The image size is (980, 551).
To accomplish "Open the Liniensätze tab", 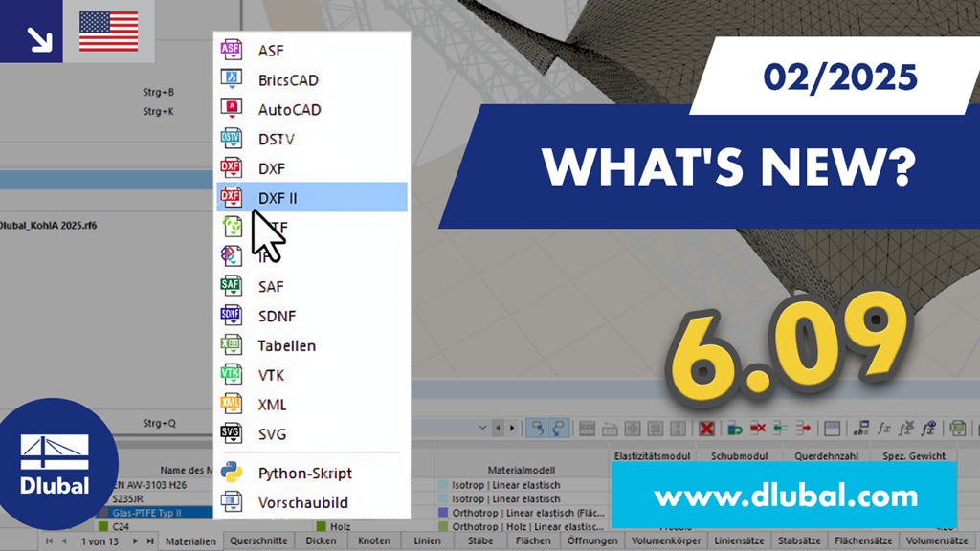I will 739,541.
